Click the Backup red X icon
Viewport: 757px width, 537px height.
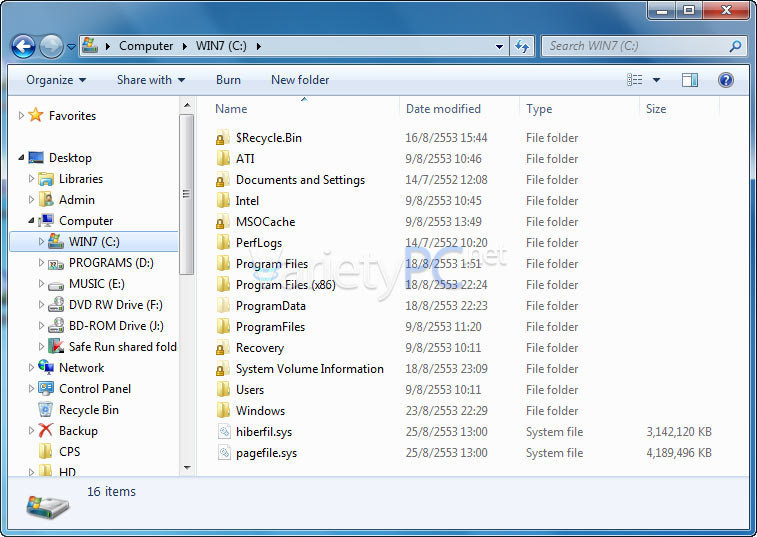pos(46,430)
